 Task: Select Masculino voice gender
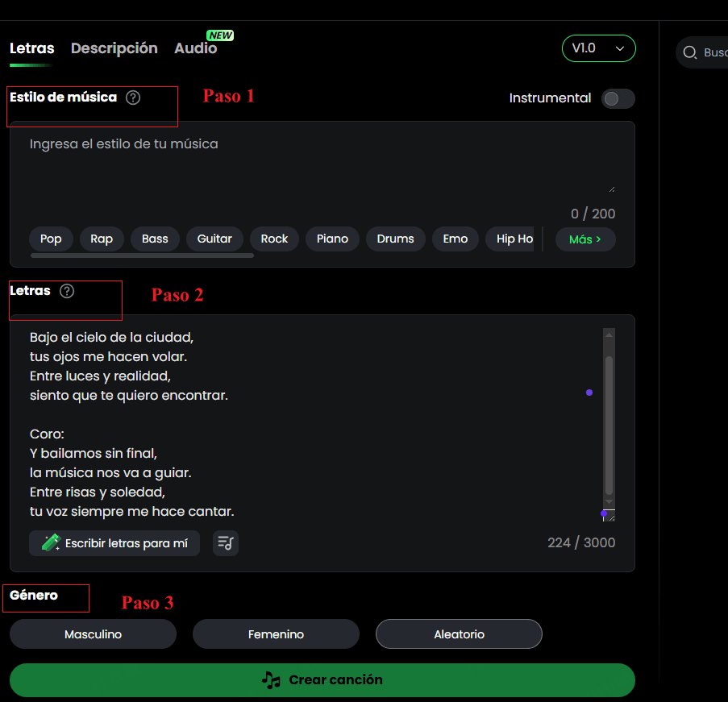point(93,634)
